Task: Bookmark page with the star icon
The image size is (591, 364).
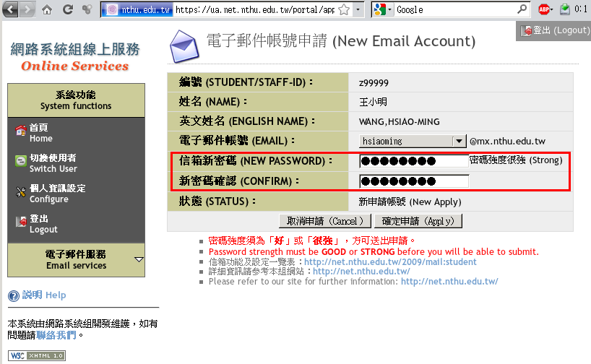Action: pos(343,10)
